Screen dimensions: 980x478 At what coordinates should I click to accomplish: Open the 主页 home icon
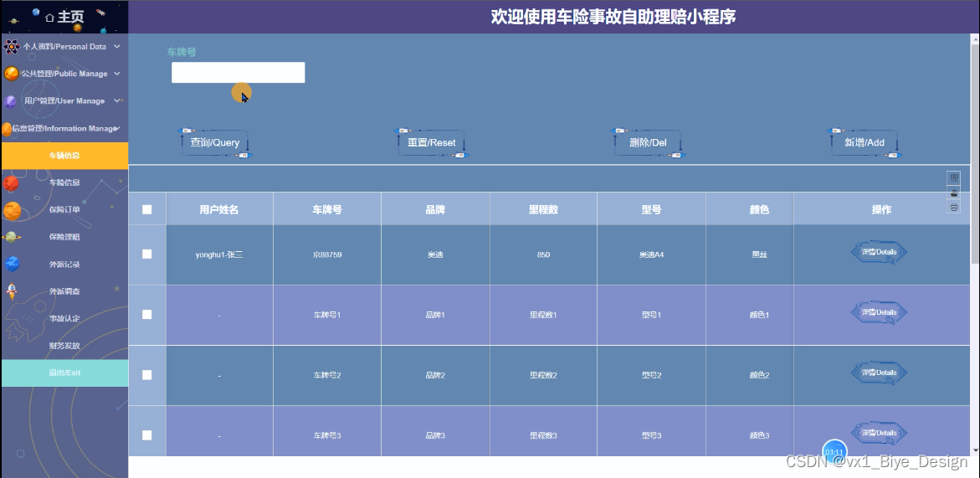[x=49, y=17]
